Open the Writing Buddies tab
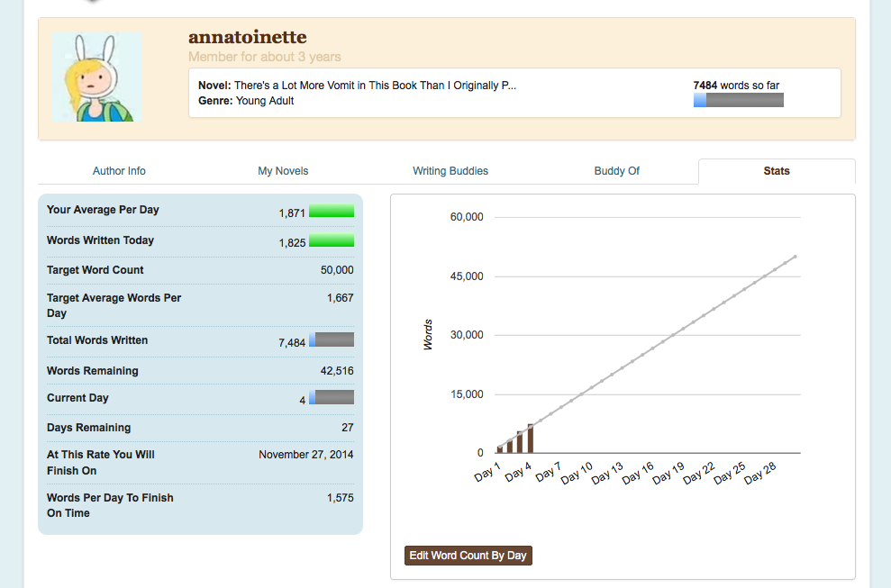Screen dimensions: 891x588 tap(450, 171)
